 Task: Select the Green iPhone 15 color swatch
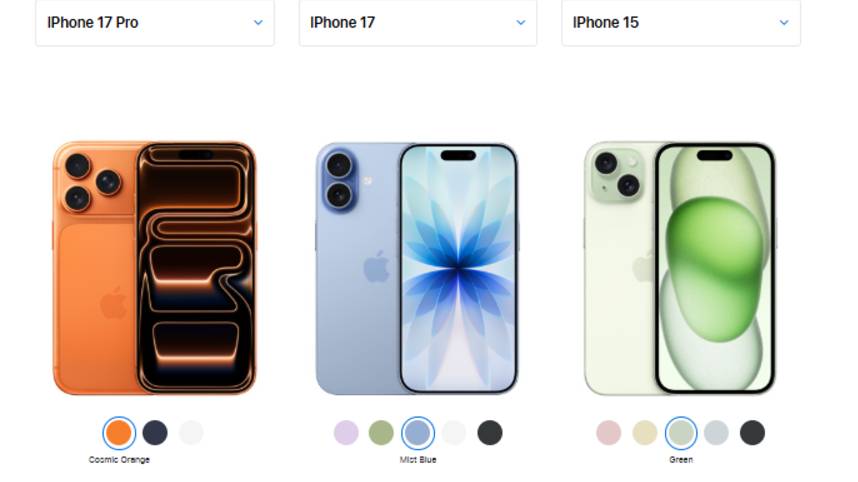[681, 433]
